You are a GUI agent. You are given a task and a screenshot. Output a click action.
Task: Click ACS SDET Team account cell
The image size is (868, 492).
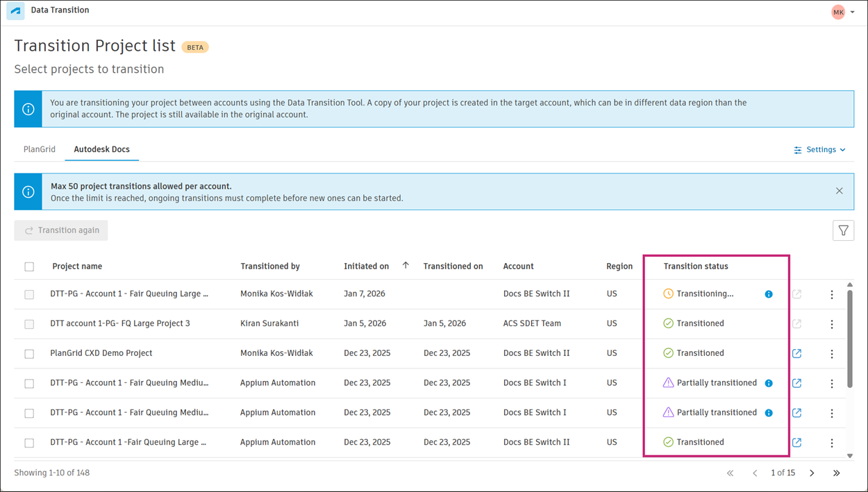[533, 323]
